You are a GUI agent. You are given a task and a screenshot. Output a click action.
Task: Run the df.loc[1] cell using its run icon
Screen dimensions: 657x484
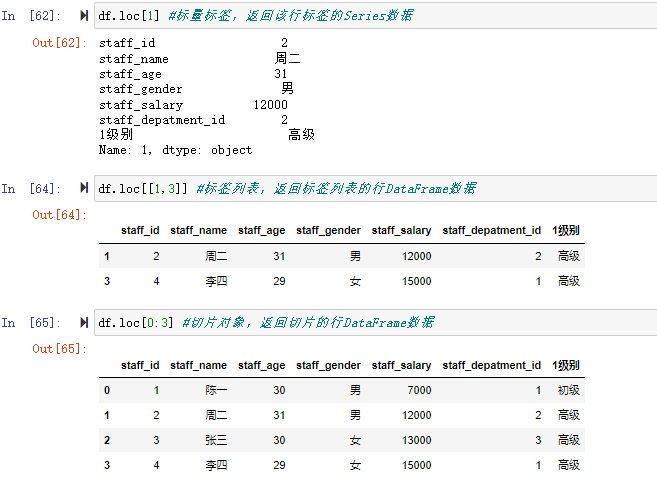pos(83,17)
